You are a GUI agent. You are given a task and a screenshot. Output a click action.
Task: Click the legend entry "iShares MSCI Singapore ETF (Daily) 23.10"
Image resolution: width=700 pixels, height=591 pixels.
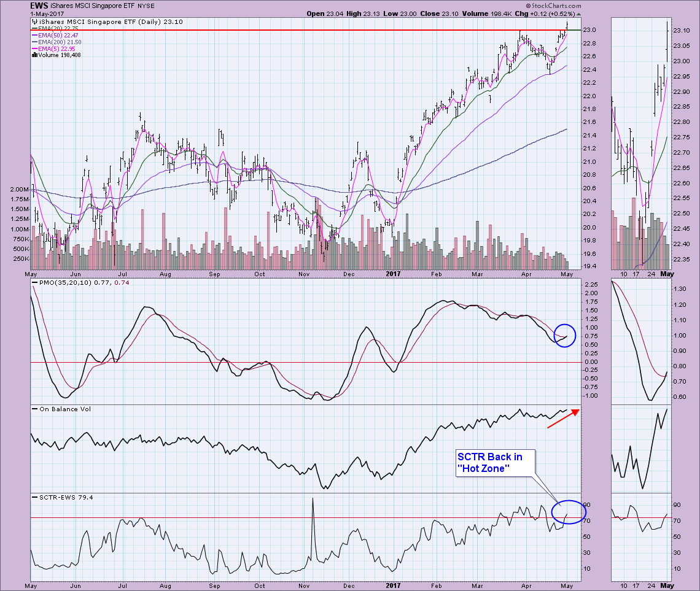point(111,21)
